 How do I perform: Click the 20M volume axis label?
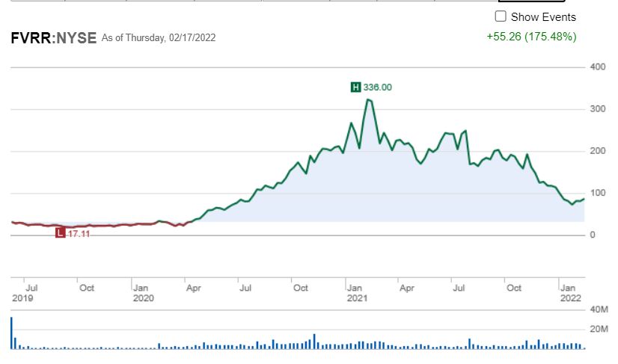click(x=599, y=329)
